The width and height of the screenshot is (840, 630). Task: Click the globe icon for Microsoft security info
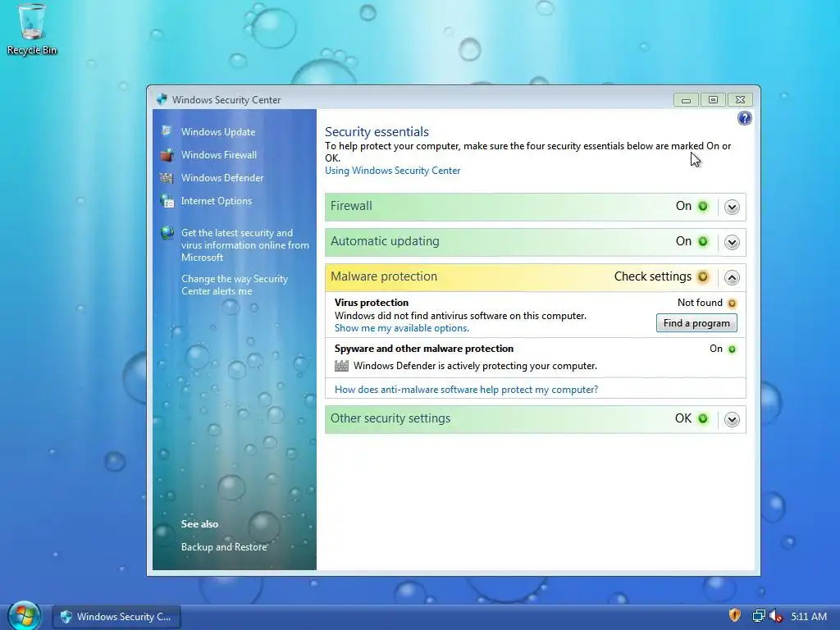click(167, 233)
